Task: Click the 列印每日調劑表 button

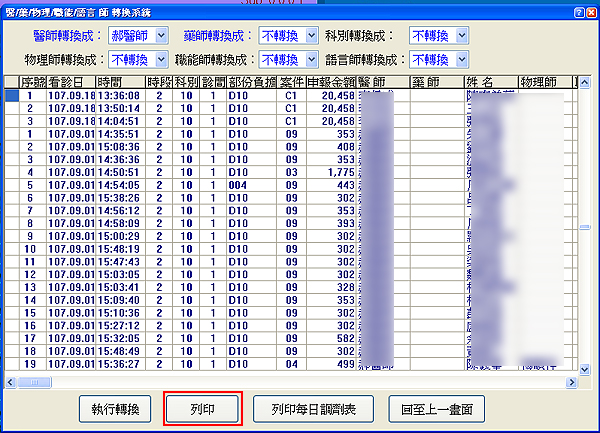Action: click(x=313, y=409)
